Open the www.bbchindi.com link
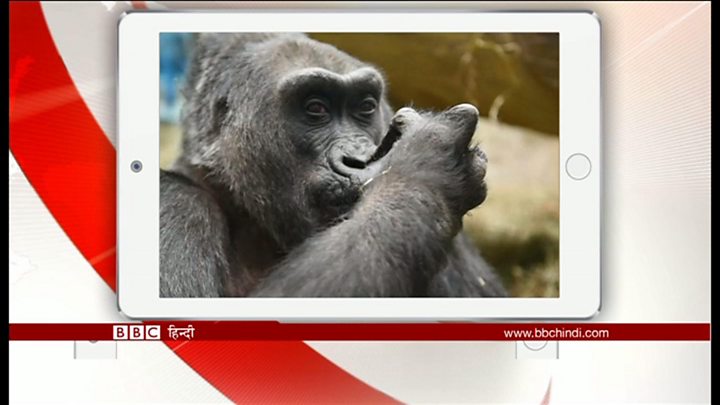720x405 pixels. 556,333
